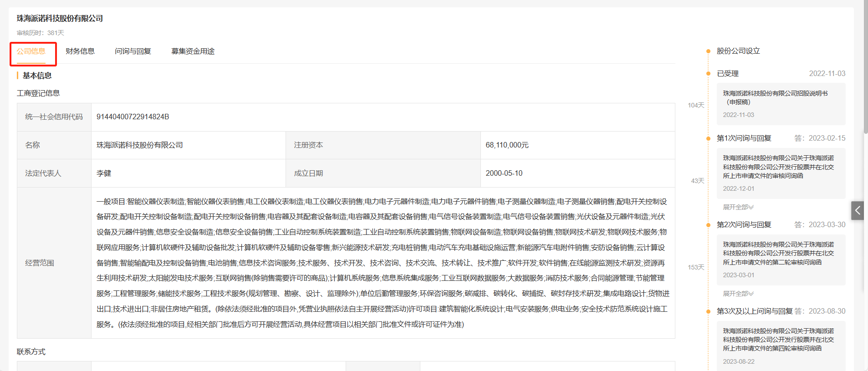Click the 成立日期 label cell
The width and height of the screenshot is (868, 371).
383,173
